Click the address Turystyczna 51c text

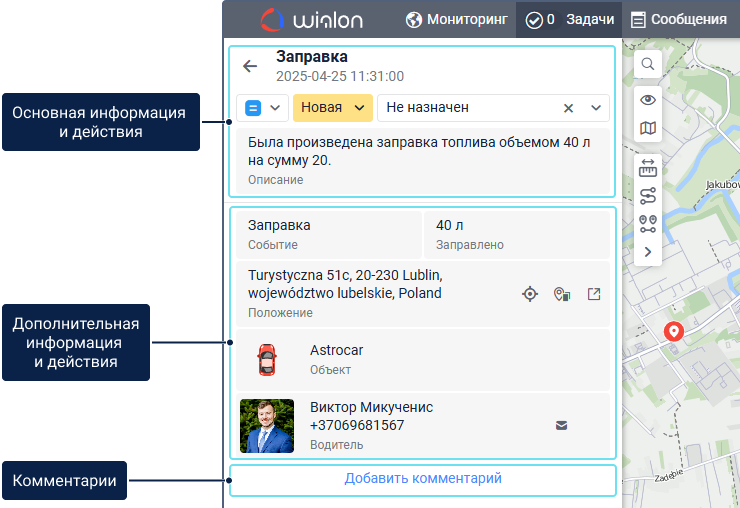345,284
